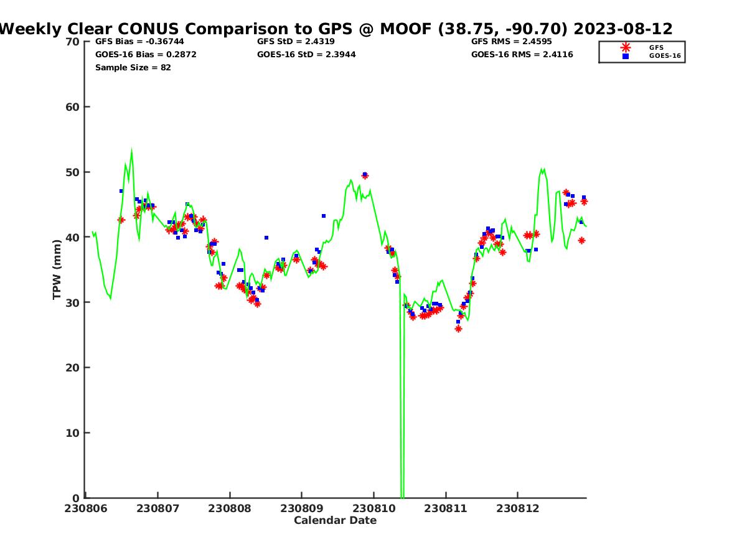The height and width of the screenshot is (560, 747).
Task: Click the Calendar Date x-axis label
Action: point(335,521)
